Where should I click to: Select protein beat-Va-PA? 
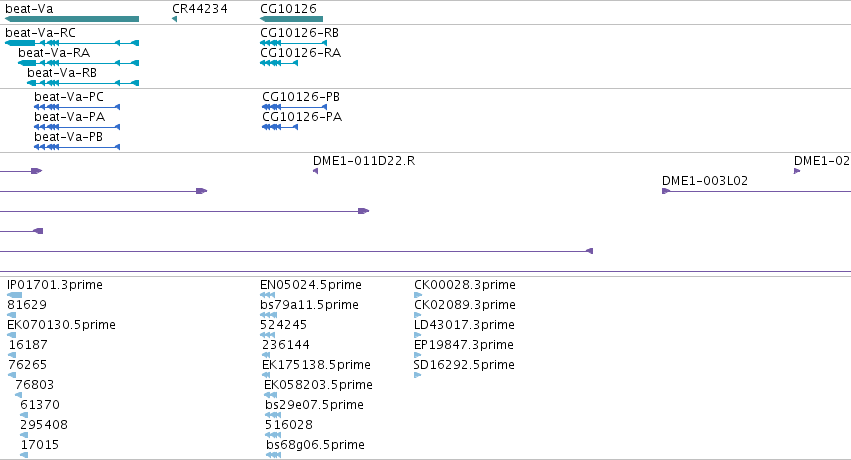pos(77,127)
